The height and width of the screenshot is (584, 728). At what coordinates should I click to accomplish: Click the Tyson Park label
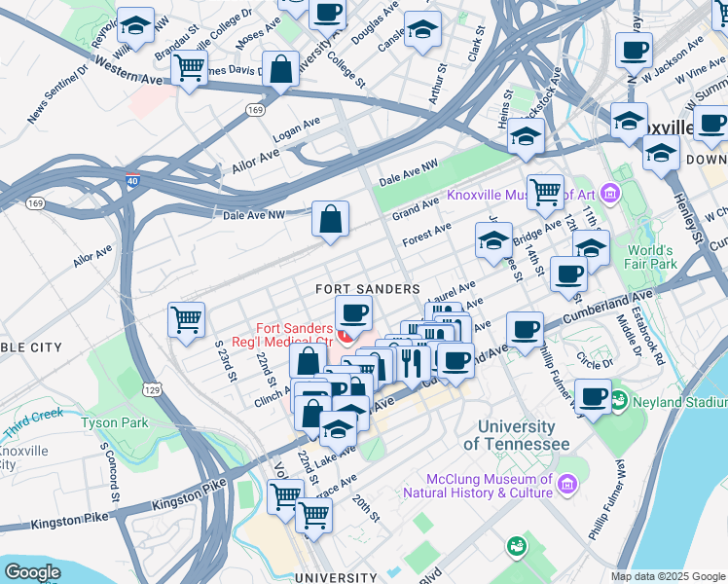tap(114, 422)
